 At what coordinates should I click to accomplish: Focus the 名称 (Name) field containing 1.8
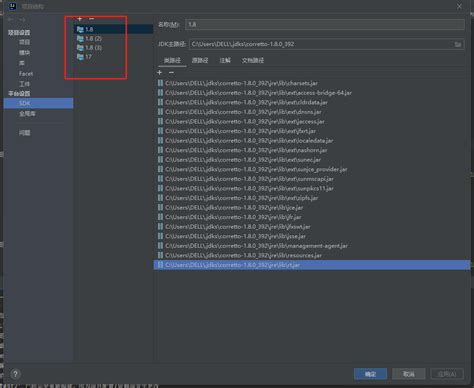click(325, 24)
